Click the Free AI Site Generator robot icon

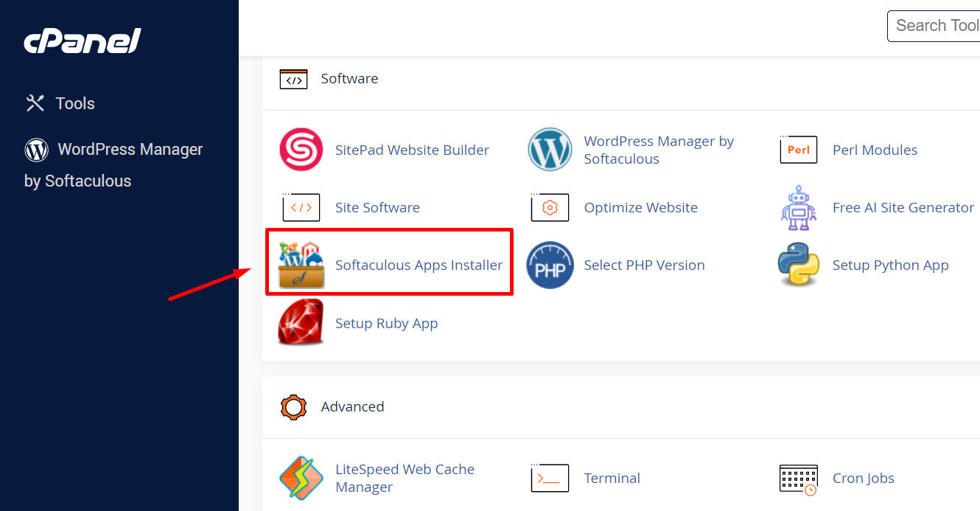coord(799,207)
